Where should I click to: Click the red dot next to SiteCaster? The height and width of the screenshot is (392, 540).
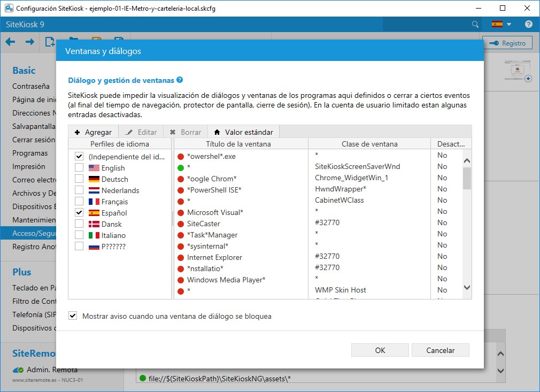pyautogui.click(x=181, y=224)
